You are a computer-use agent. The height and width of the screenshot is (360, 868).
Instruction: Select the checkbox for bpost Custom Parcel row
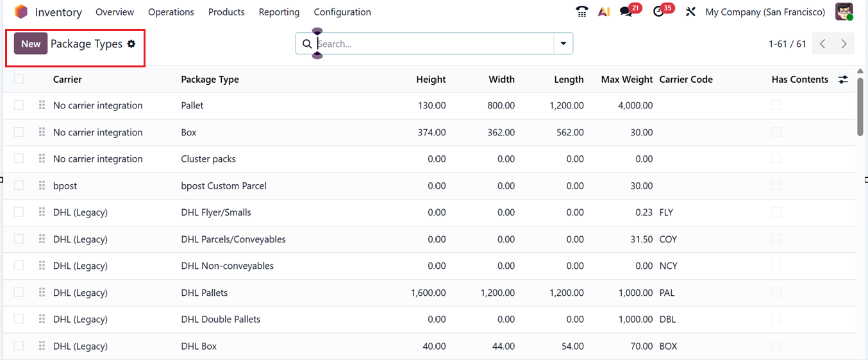coord(19,185)
